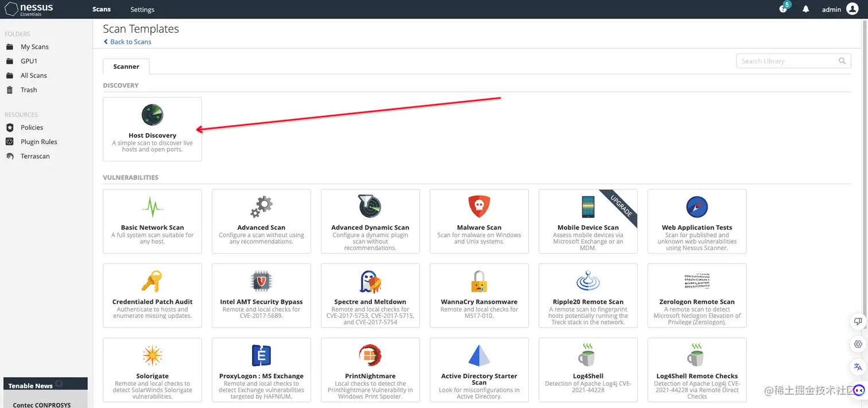Choose the Advanced Dynamic Scan title
This screenshot has height=408, width=868.
click(x=370, y=228)
